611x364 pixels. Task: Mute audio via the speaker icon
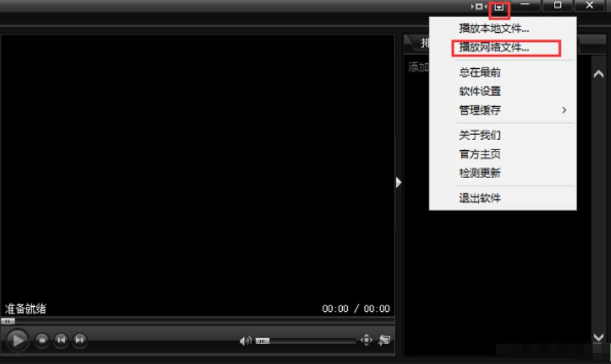click(245, 341)
